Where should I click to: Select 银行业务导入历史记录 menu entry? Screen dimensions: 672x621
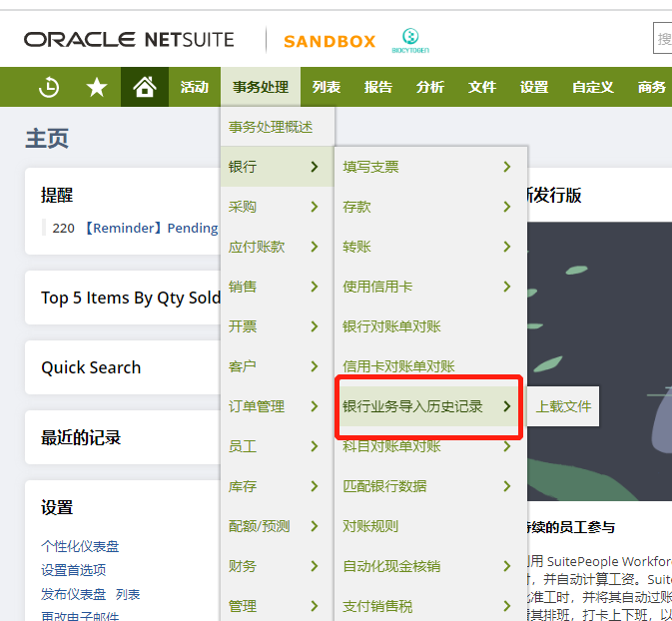pyautogui.click(x=430, y=406)
